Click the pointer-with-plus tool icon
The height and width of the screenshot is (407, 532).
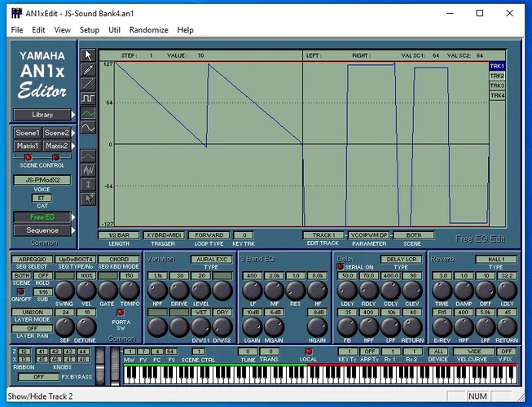click(88, 199)
